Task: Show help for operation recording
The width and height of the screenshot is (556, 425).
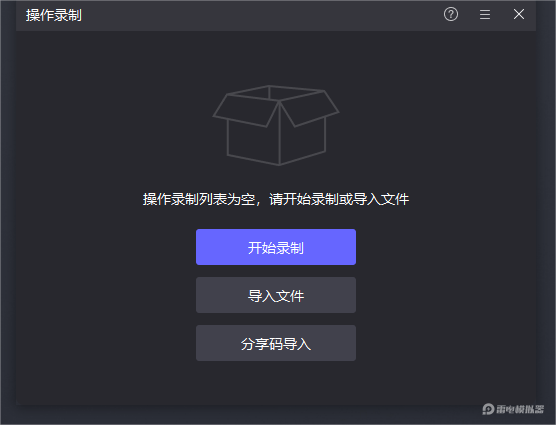Action: pos(451,15)
